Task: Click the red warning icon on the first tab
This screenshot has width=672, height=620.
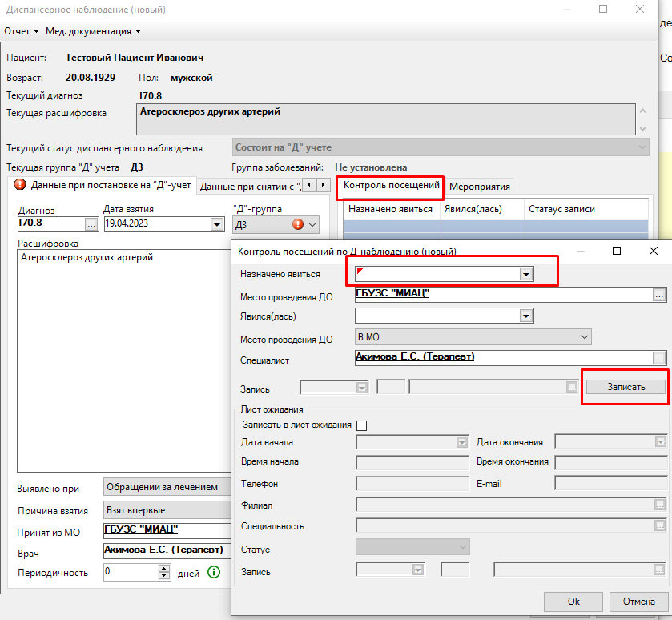Action: pyautogui.click(x=20, y=184)
